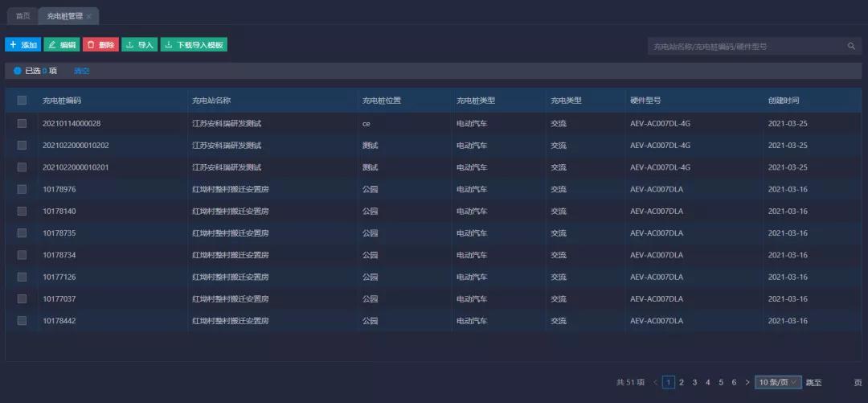Click the code cell 10178442

coord(59,320)
